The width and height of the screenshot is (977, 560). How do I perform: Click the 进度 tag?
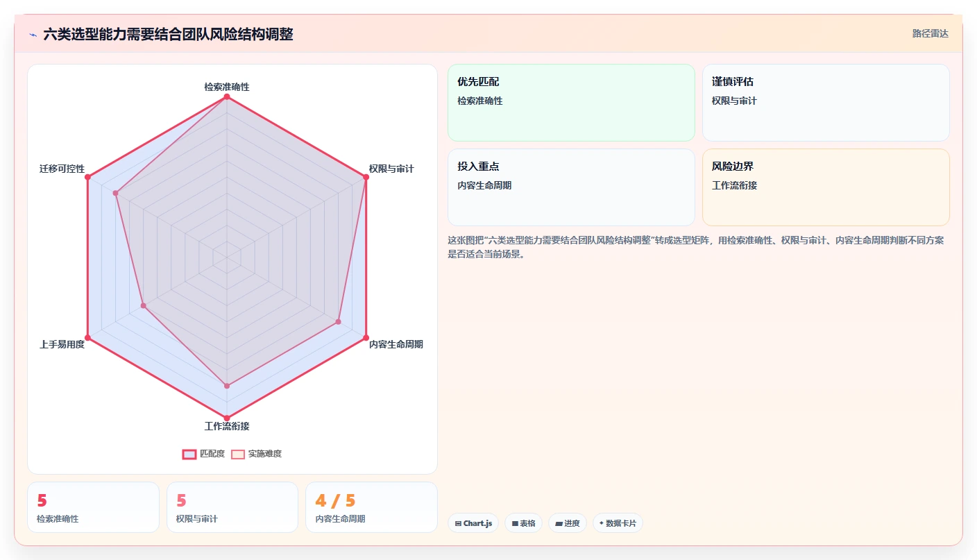click(568, 523)
